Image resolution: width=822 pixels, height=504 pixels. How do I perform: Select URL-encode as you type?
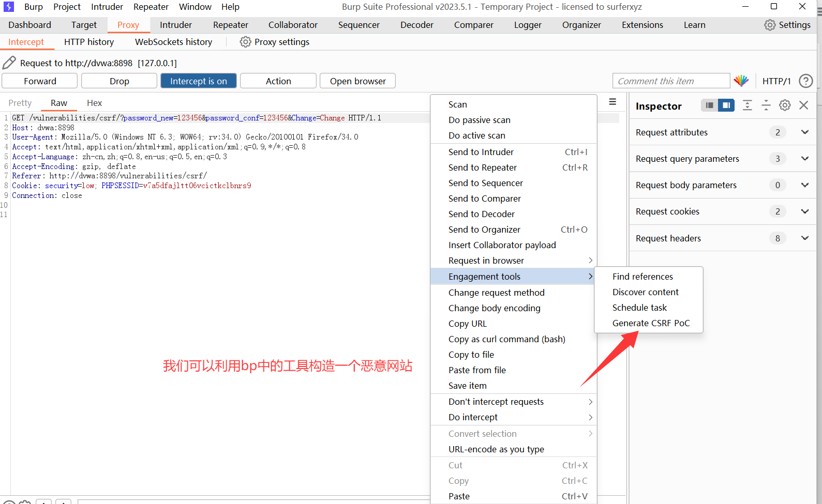pyautogui.click(x=514, y=449)
